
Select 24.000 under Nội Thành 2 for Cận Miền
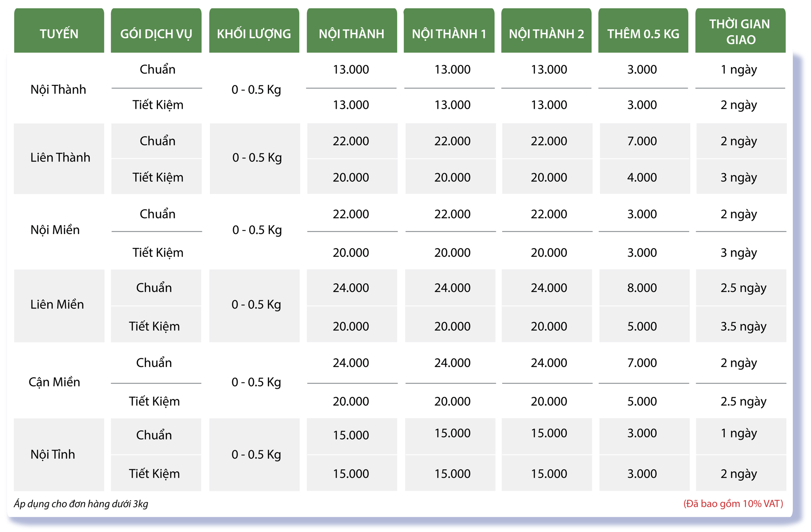click(549, 363)
